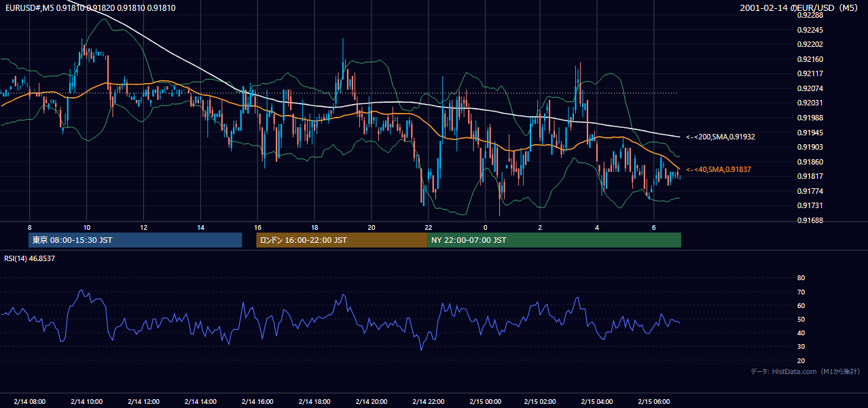Click the 2/14 12:00 time label

[143, 401]
